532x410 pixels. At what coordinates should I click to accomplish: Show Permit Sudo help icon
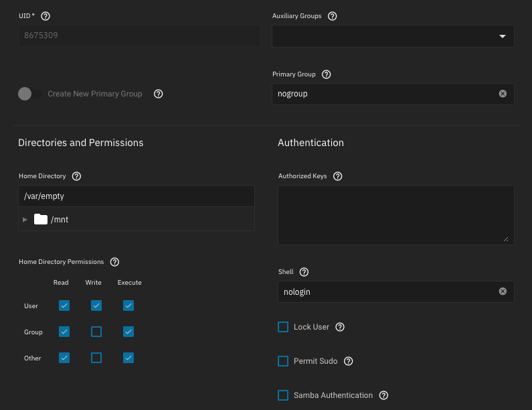click(349, 361)
